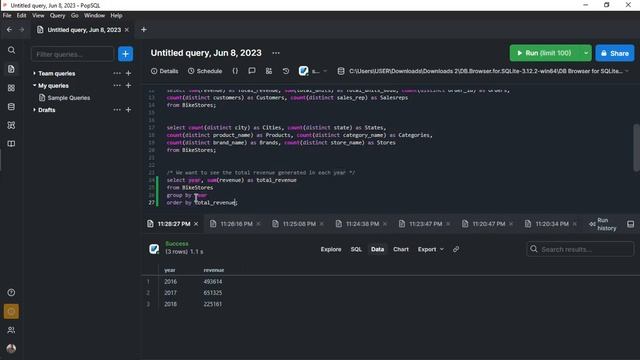Open the dashboards grid icon in sidebar

[11, 88]
